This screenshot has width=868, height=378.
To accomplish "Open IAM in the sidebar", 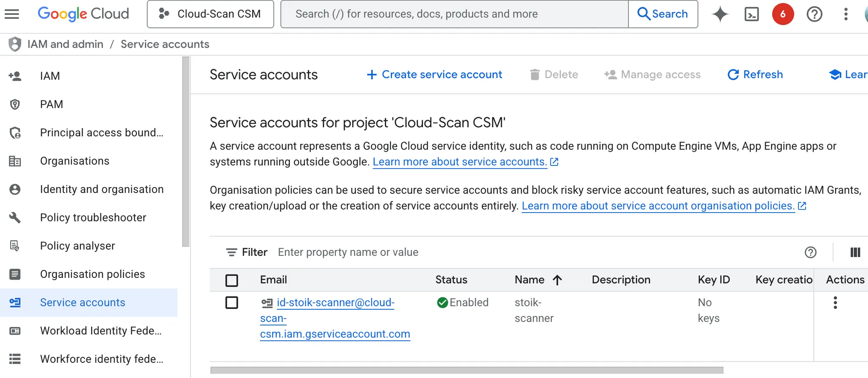I will (50, 76).
